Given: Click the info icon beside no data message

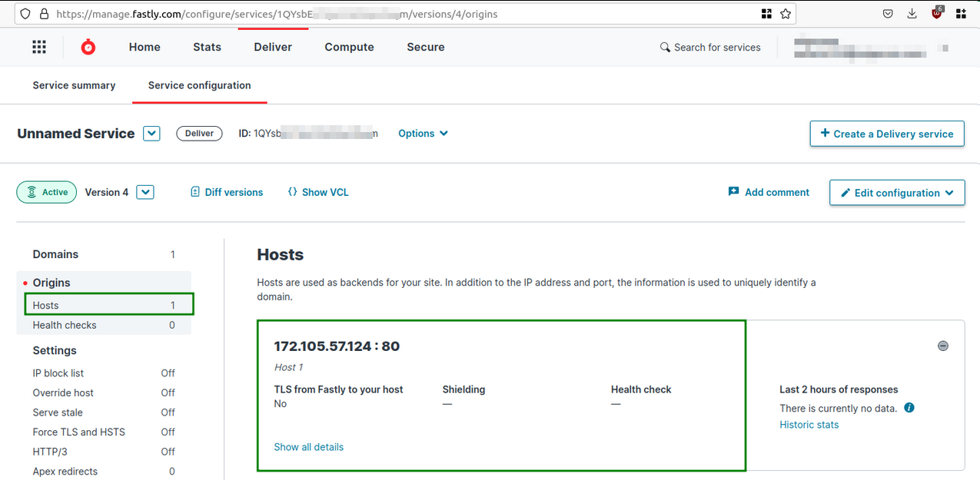Looking at the screenshot, I should (909, 408).
